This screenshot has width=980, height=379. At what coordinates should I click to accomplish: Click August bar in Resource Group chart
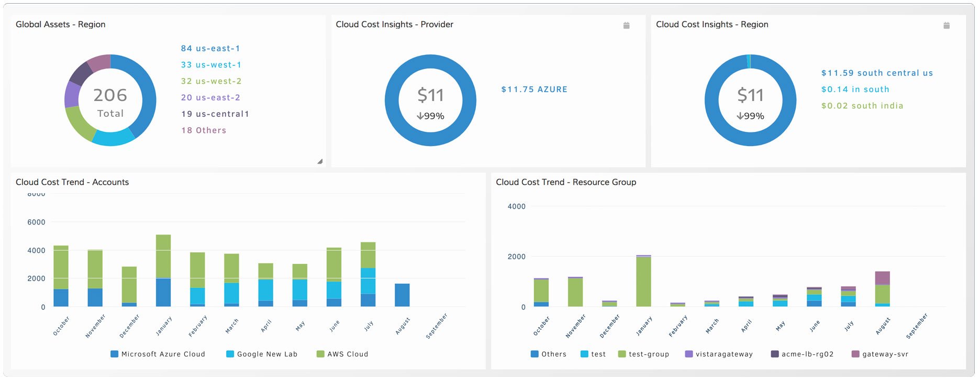click(x=882, y=289)
